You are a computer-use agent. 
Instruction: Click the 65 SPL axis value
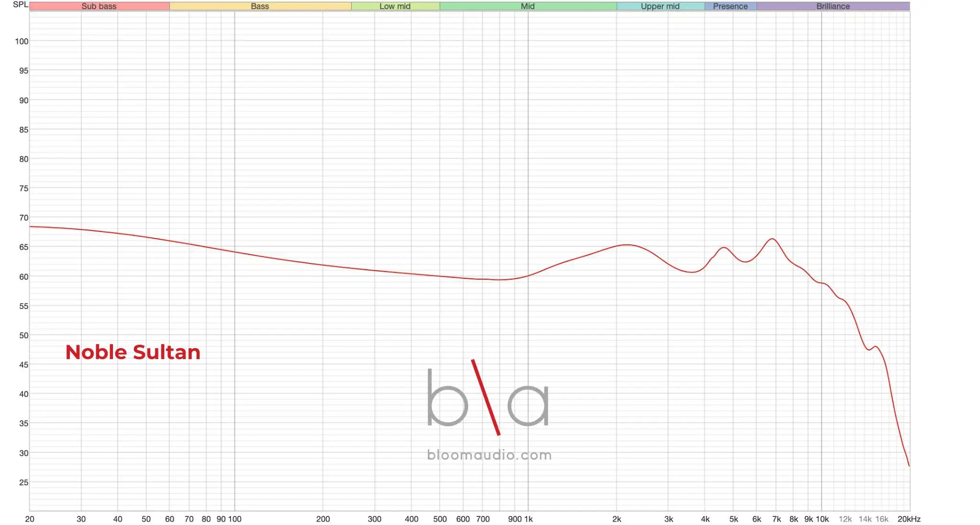[x=23, y=247]
